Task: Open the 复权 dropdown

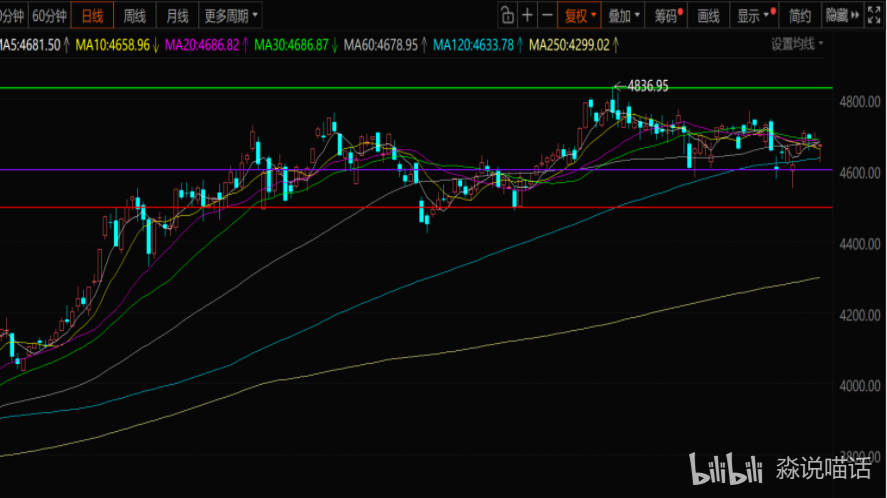Action: pyautogui.click(x=580, y=15)
